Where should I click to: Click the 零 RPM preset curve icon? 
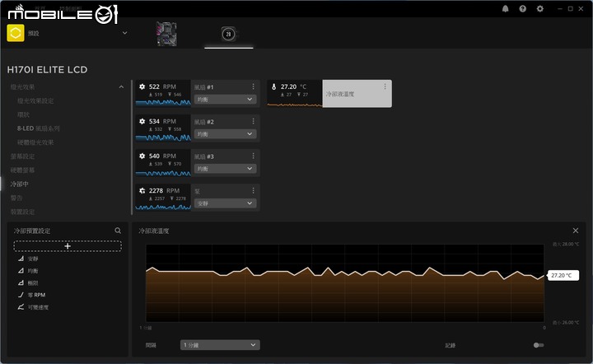21,295
